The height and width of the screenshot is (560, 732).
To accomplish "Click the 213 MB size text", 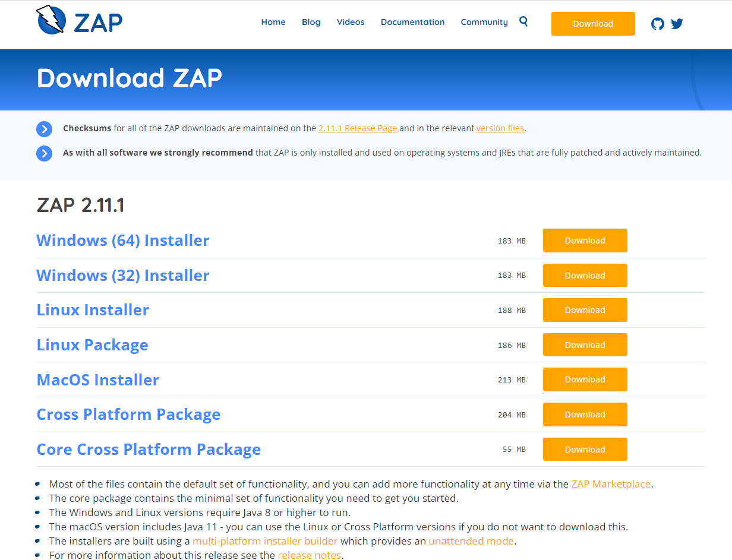I will [512, 380].
